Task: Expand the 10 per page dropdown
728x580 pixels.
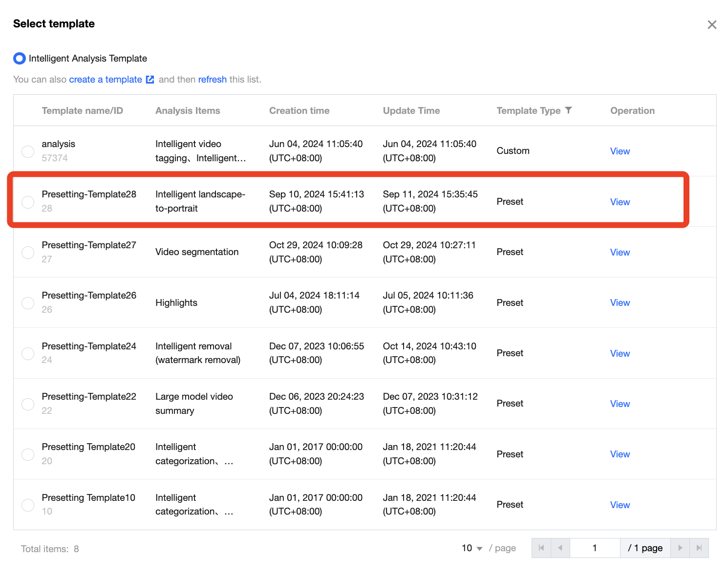Action: [472, 548]
